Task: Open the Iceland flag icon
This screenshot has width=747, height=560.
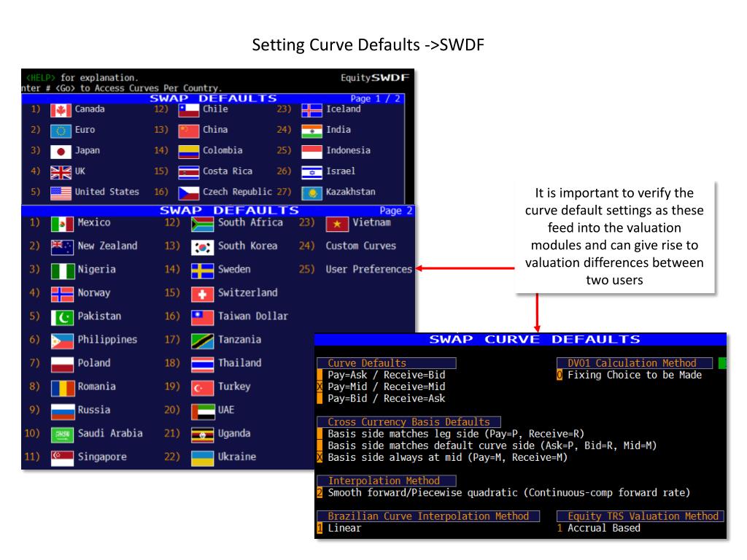Action: click(x=312, y=110)
